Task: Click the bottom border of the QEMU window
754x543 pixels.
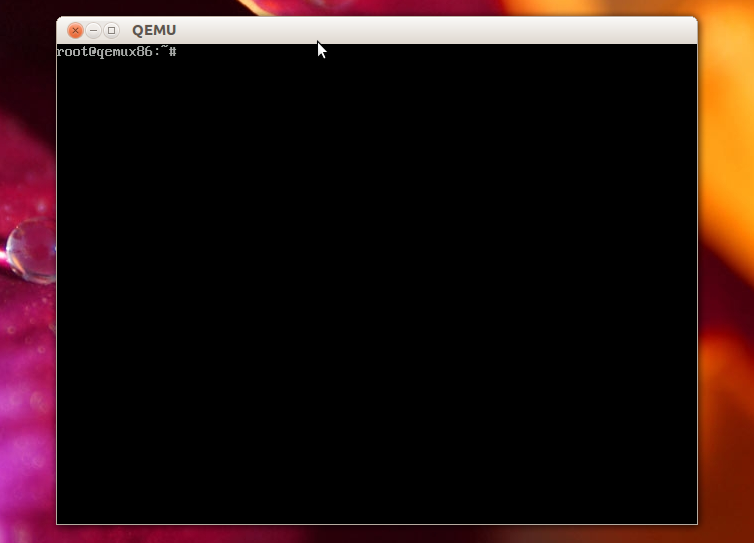Action: coord(376,524)
